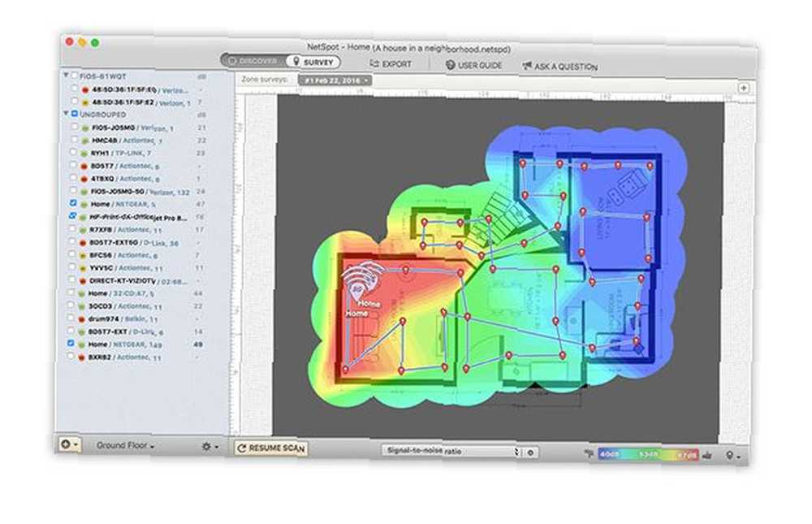Click the plus button at top-right of map
This screenshot has height=524, width=812.
pyautogui.click(x=743, y=88)
